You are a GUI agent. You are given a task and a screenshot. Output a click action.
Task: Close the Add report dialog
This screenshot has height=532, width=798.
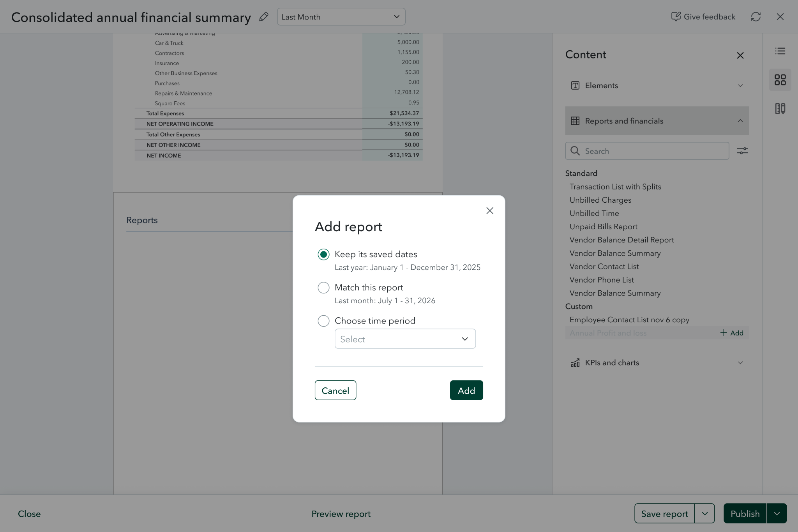click(x=490, y=211)
